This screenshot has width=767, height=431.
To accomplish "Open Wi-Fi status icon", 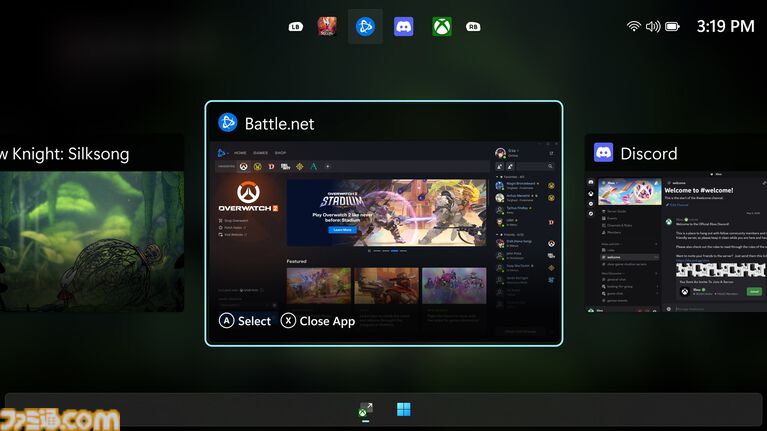I will click(x=633, y=26).
